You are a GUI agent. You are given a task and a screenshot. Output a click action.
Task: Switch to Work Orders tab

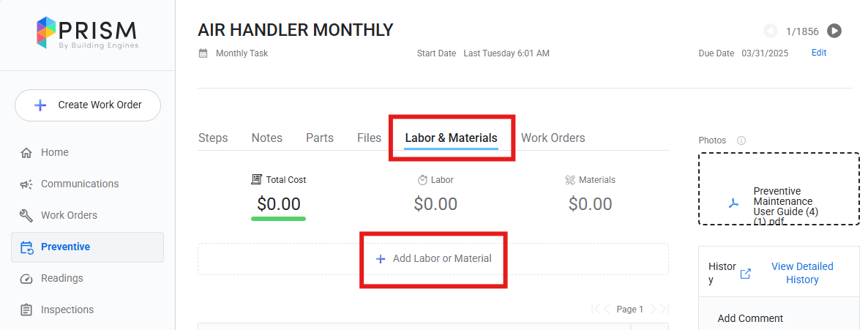(x=553, y=138)
